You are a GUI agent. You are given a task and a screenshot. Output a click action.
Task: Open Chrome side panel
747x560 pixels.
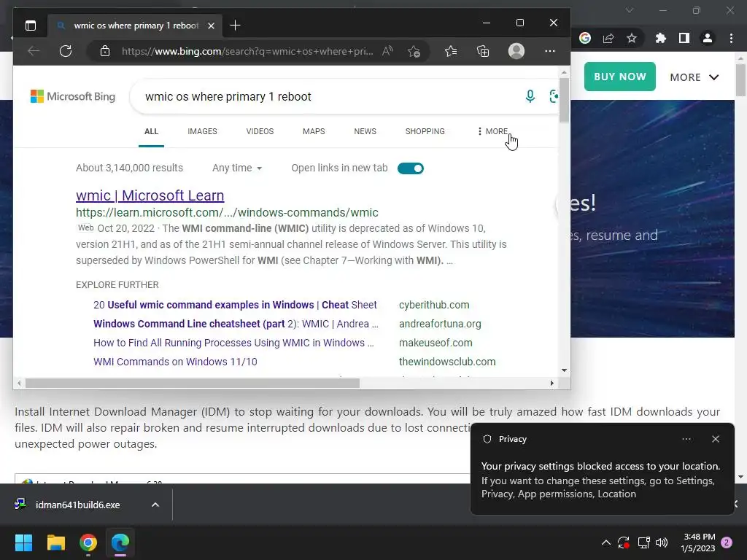tap(684, 38)
